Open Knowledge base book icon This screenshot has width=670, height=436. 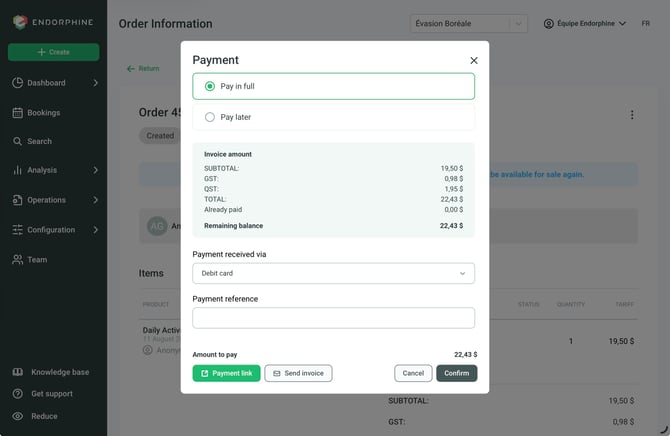click(x=18, y=372)
